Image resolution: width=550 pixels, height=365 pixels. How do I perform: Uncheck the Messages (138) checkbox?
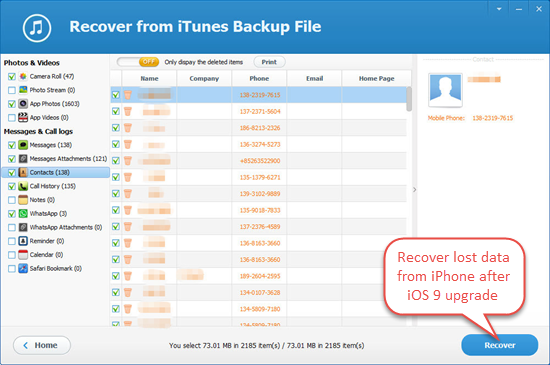coord(12,145)
